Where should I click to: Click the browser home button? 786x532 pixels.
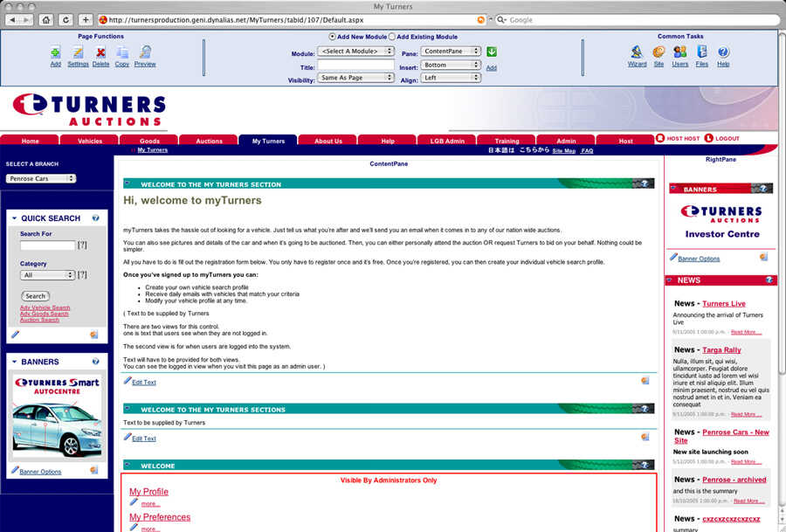tap(46, 20)
